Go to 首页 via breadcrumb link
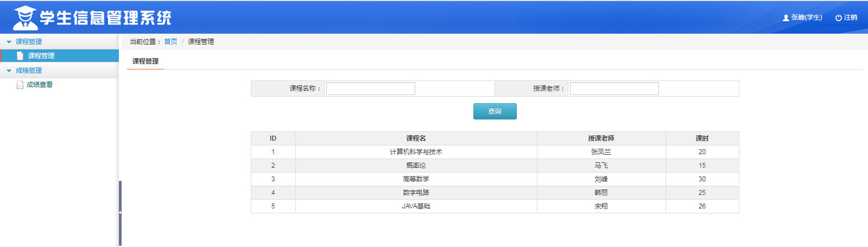Viewport: 868px width, 247px height. [x=170, y=42]
